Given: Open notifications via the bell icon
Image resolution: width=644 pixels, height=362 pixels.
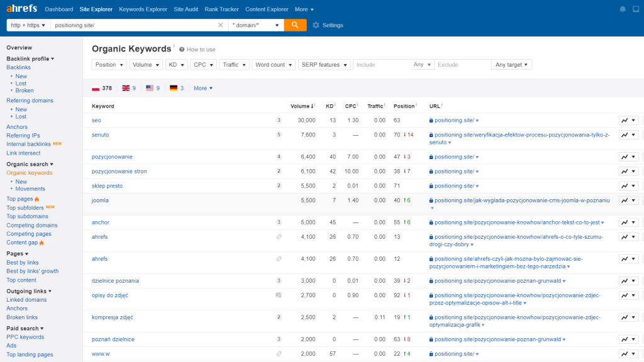Looking at the screenshot, I should pyautogui.click(x=622, y=9).
